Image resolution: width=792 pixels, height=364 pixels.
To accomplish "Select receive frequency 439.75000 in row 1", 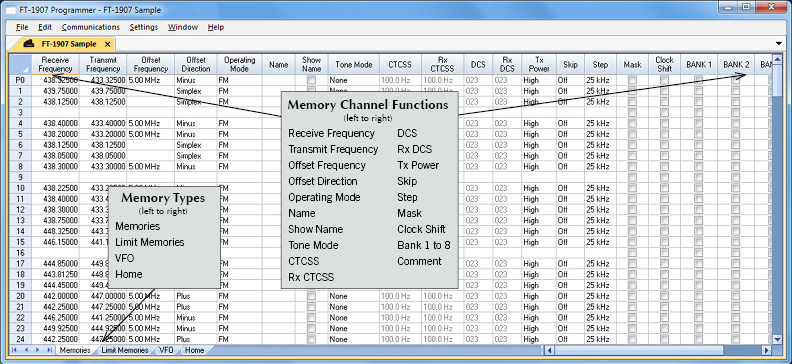I will [55, 91].
